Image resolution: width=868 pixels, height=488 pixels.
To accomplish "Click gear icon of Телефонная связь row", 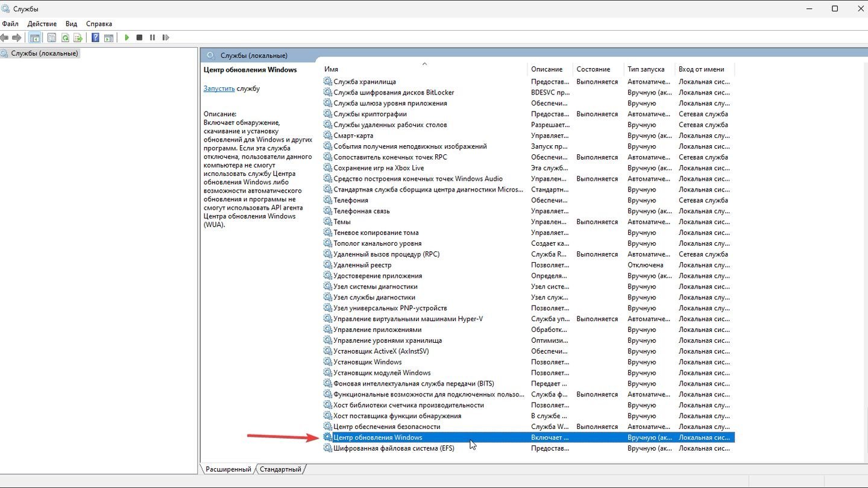I will coord(328,211).
